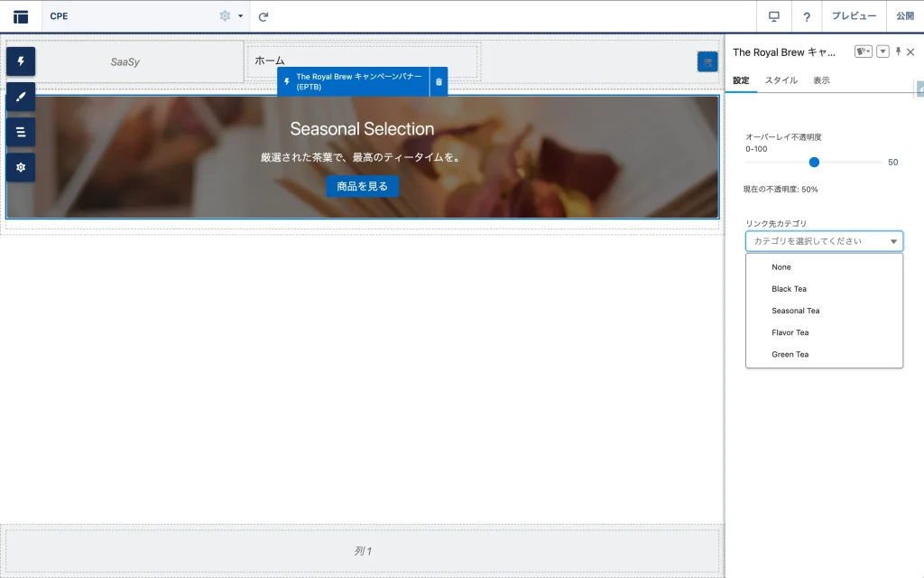The height and width of the screenshot is (578, 924).
Task: Open property panel dropdown arrow menu
Action: pyautogui.click(x=882, y=52)
